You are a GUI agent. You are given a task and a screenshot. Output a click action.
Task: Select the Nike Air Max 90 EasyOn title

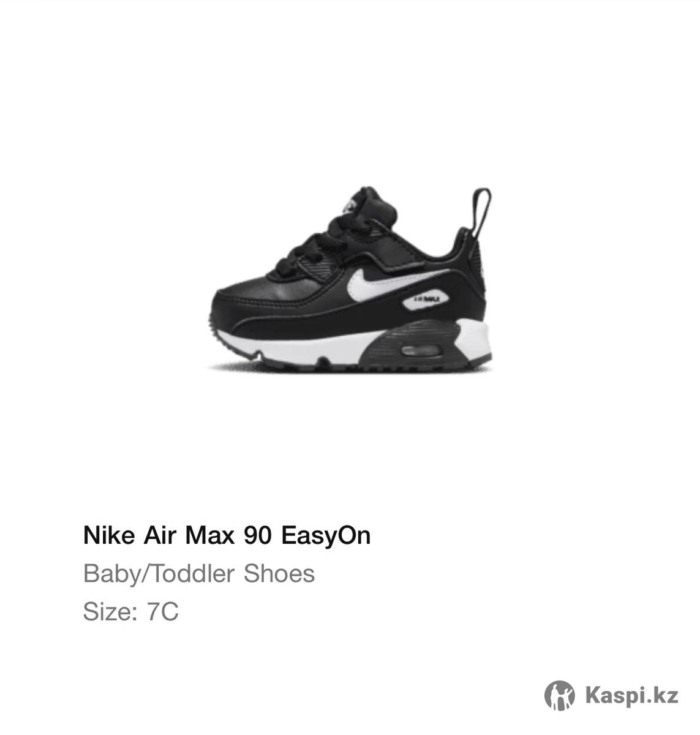pos(227,536)
